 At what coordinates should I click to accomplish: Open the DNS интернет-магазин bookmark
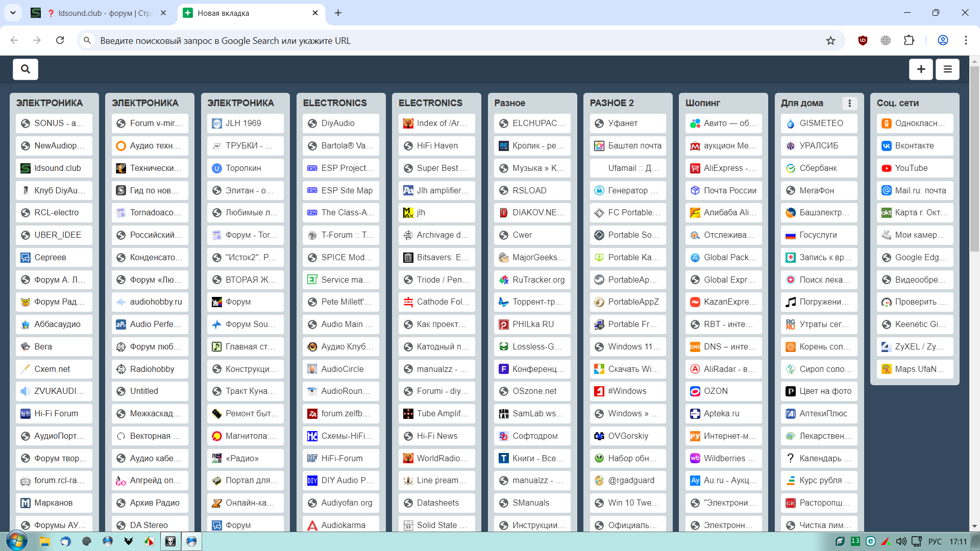(x=724, y=346)
